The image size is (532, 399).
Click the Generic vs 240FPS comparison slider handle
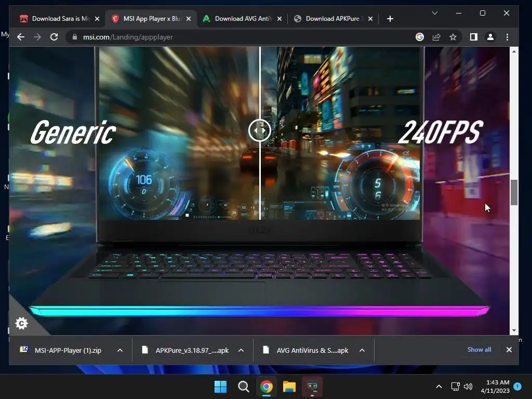pos(260,130)
